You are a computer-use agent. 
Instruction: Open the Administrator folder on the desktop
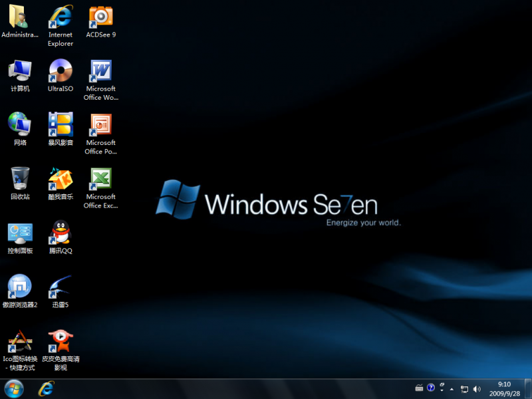pos(20,21)
